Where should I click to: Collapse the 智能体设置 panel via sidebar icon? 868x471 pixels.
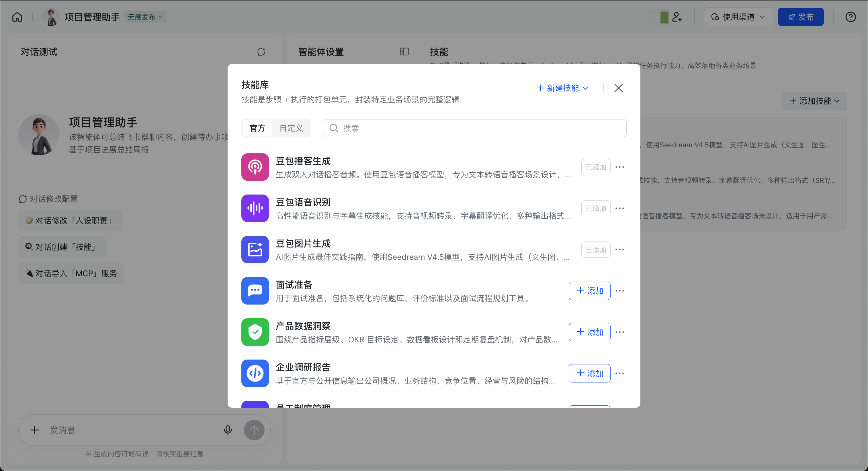tap(404, 52)
